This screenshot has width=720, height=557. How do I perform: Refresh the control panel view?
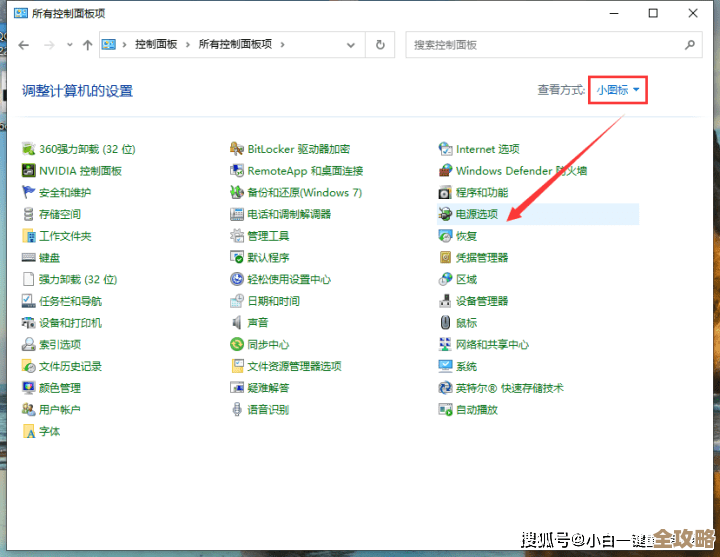point(380,45)
